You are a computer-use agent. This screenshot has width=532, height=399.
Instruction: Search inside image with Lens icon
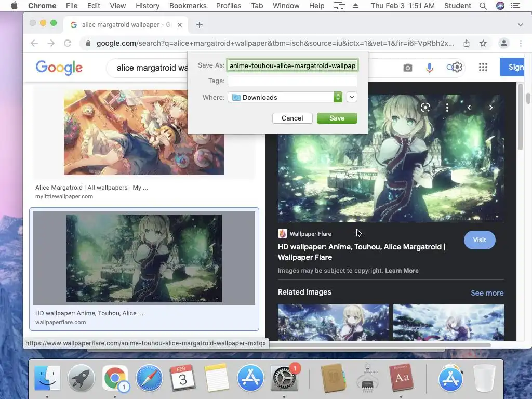point(425,108)
